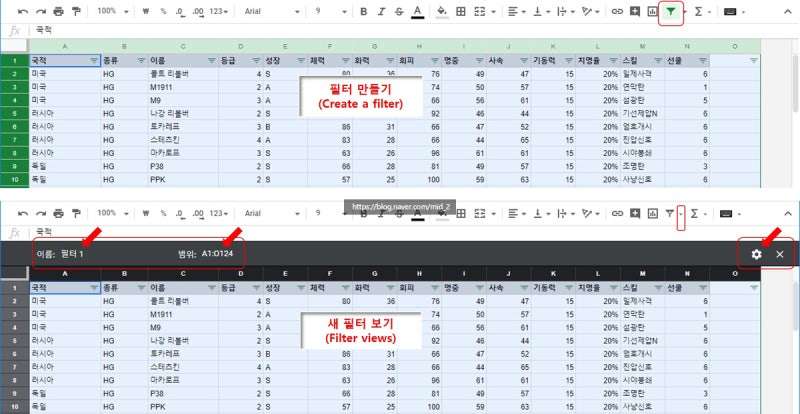Toggle italic in Create a filter toolbar

pyautogui.click(x=381, y=11)
